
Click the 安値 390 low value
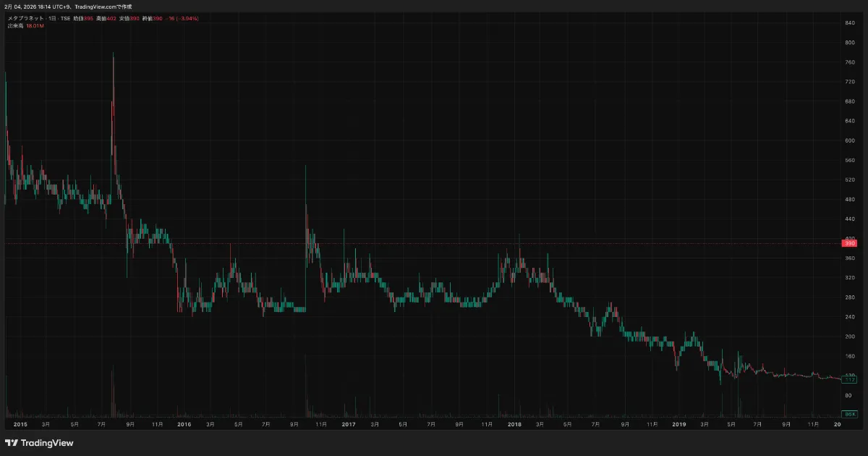point(129,18)
